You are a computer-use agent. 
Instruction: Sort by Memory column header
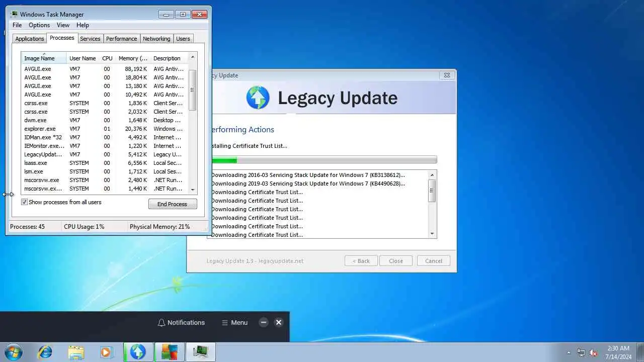133,58
